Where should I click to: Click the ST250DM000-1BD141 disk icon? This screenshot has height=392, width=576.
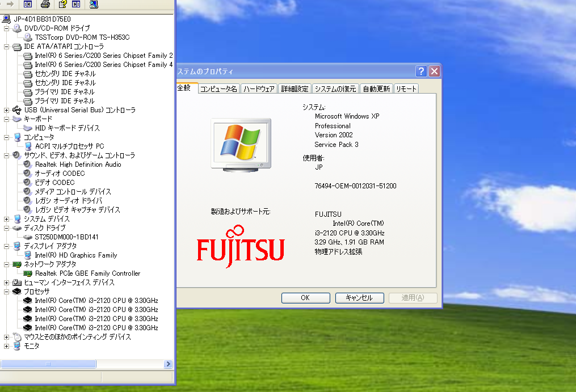click(x=28, y=237)
